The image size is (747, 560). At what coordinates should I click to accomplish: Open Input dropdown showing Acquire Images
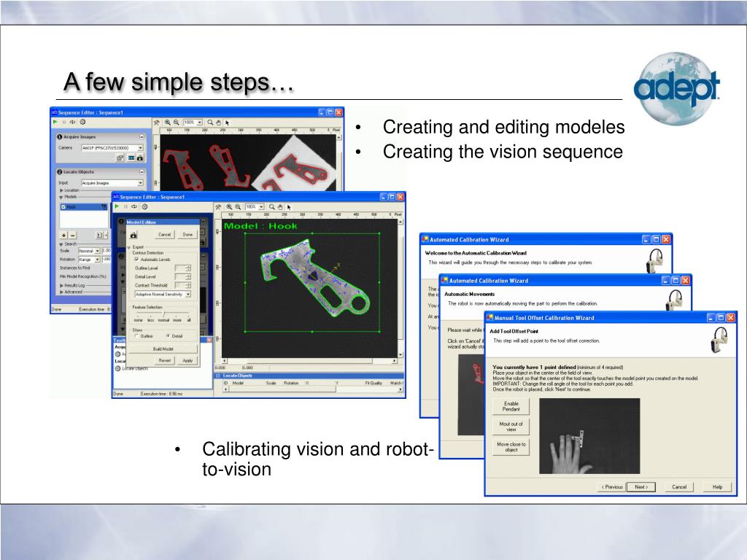pyautogui.click(x=140, y=183)
